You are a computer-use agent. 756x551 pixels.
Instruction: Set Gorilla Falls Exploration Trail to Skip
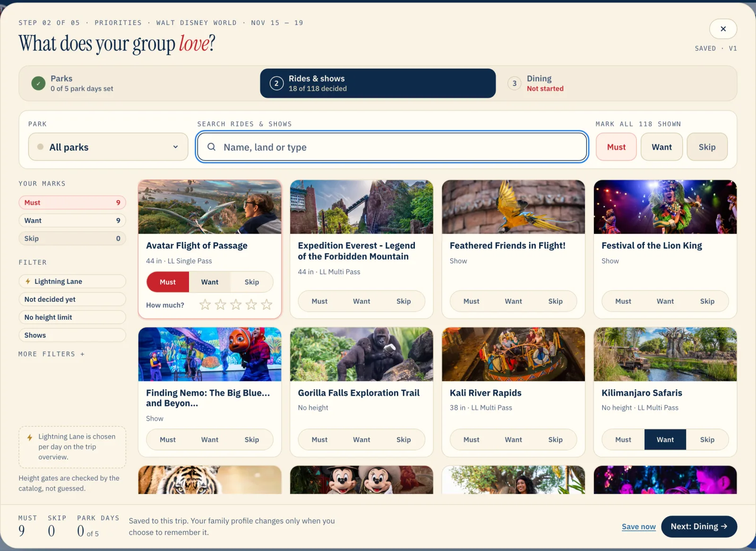click(x=404, y=440)
